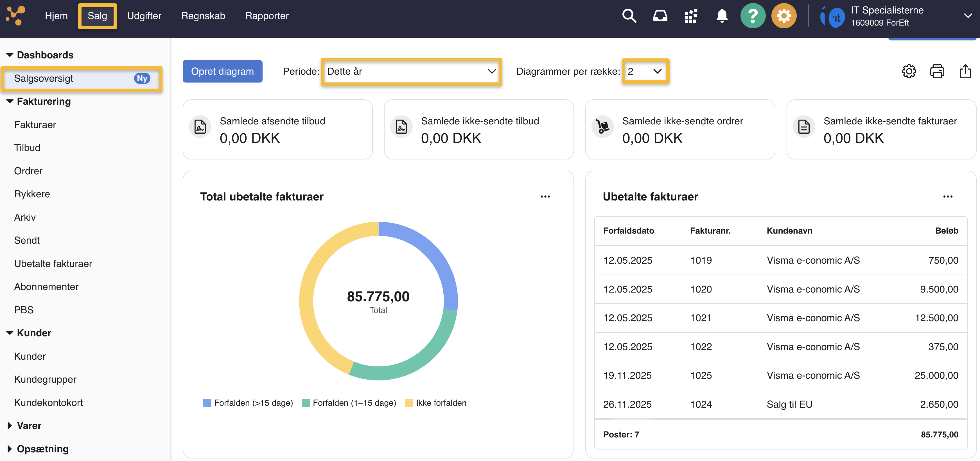Screen dimensions: 980x461
Task: Click the print dashboard icon
Action: pyautogui.click(x=937, y=71)
